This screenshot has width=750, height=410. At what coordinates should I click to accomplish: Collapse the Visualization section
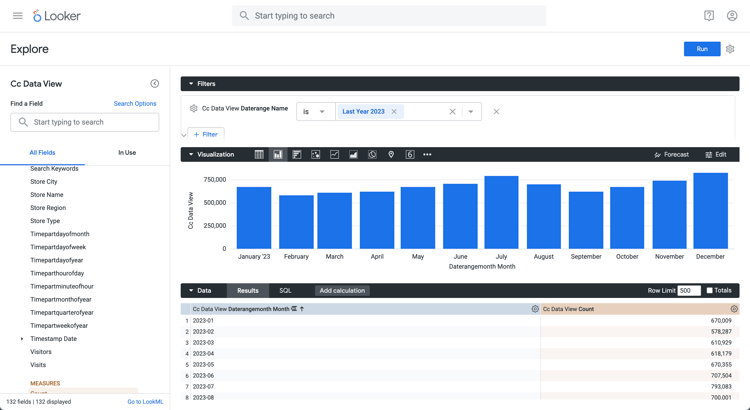click(x=191, y=155)
